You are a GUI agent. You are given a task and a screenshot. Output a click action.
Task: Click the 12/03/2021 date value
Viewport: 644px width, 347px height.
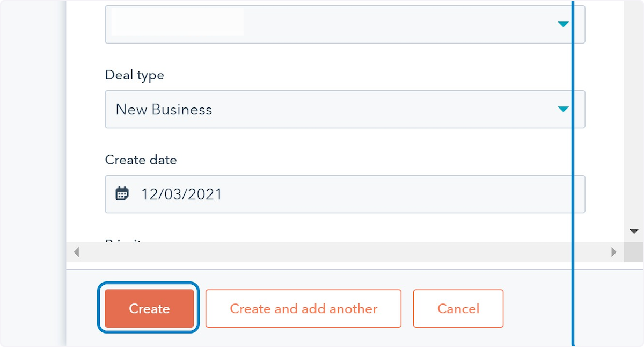[x=181, y=194]
